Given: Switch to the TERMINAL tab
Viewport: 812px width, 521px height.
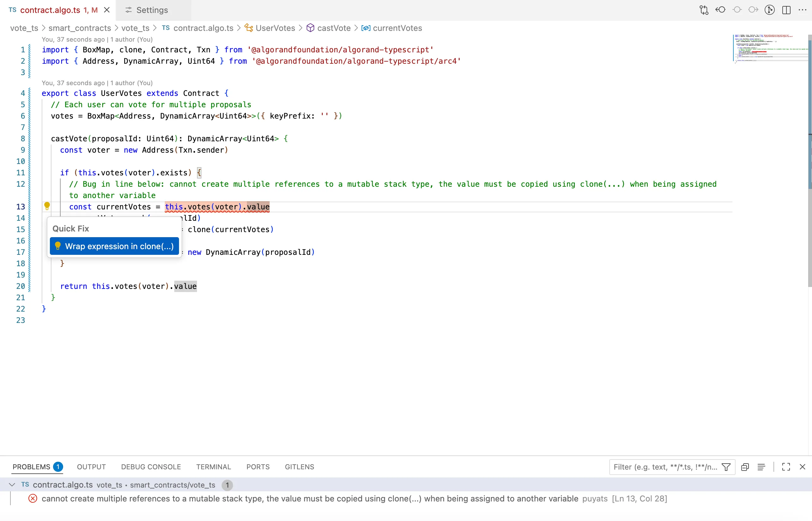Looking at the screenshot, I should [x=213, y=466].
